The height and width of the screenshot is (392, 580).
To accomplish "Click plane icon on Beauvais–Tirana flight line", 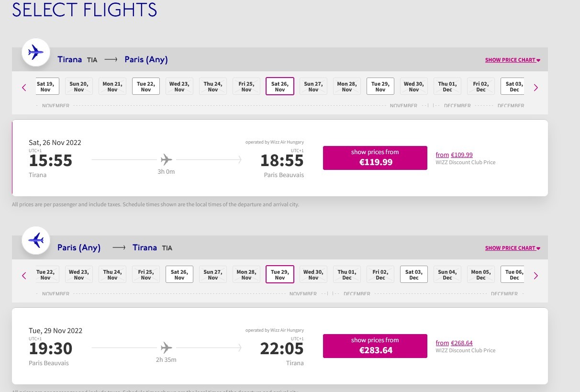I will pos(166,347).
